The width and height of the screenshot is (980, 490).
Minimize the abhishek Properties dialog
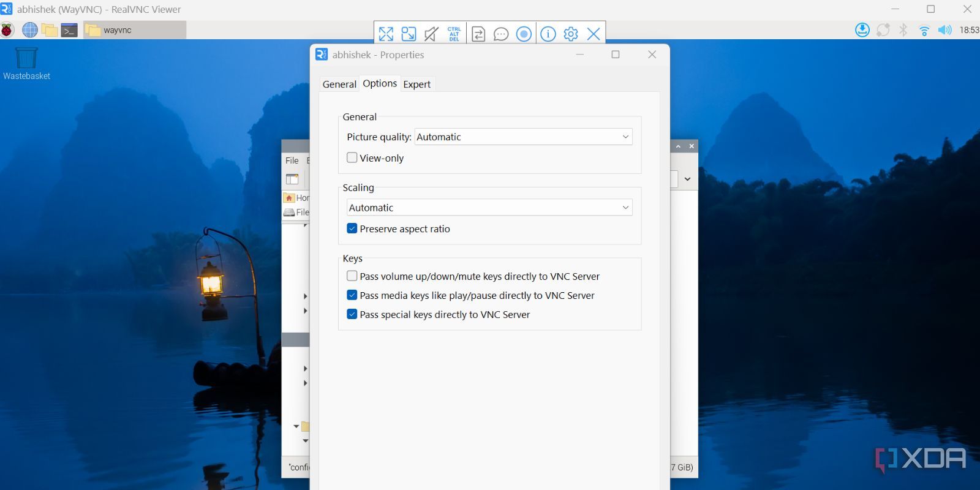pyautogui.click(x=579, y=55)
